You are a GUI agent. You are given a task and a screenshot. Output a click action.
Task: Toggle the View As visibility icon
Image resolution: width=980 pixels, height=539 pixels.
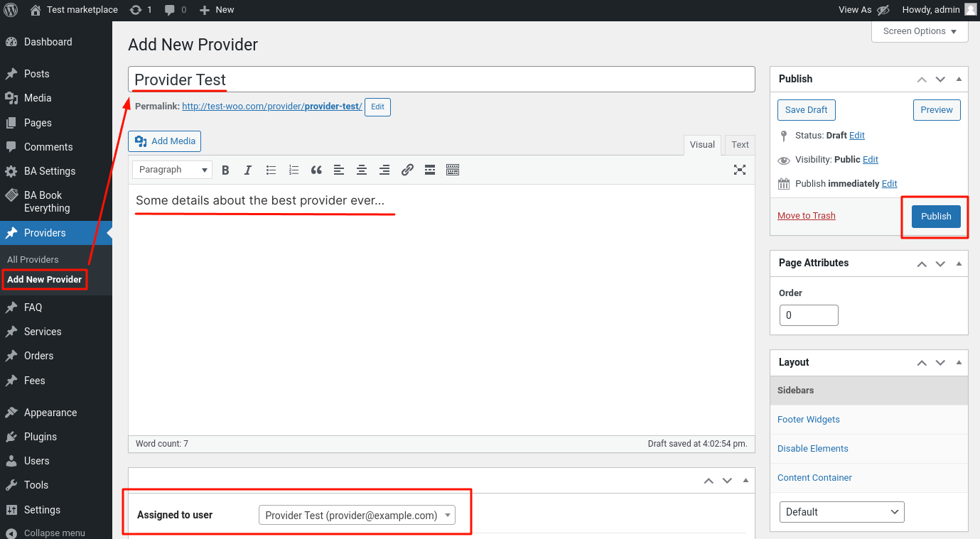883,10
